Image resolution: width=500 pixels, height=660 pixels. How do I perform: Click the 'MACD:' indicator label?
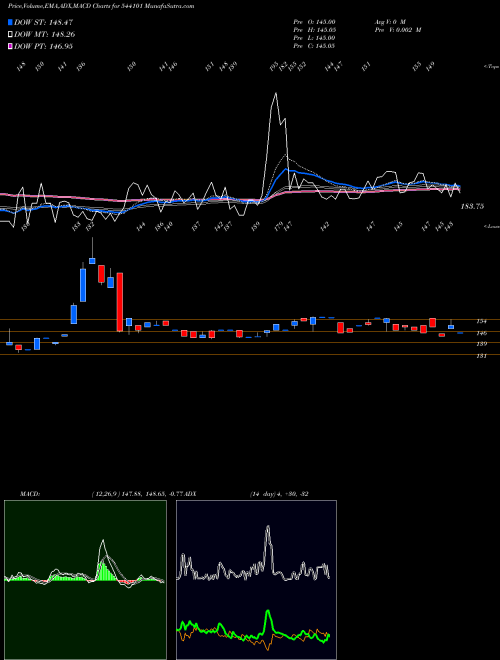point(30,493)
